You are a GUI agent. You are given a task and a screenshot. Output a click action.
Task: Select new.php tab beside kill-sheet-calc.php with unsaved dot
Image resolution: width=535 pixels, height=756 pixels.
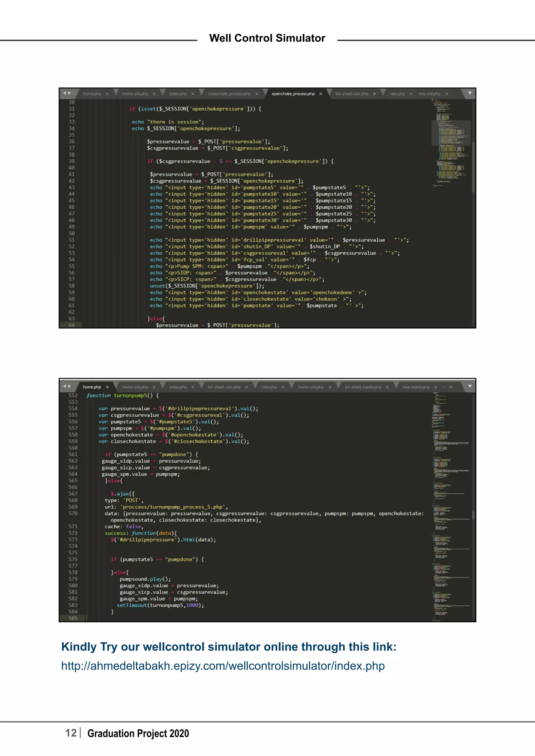[397, 94]
